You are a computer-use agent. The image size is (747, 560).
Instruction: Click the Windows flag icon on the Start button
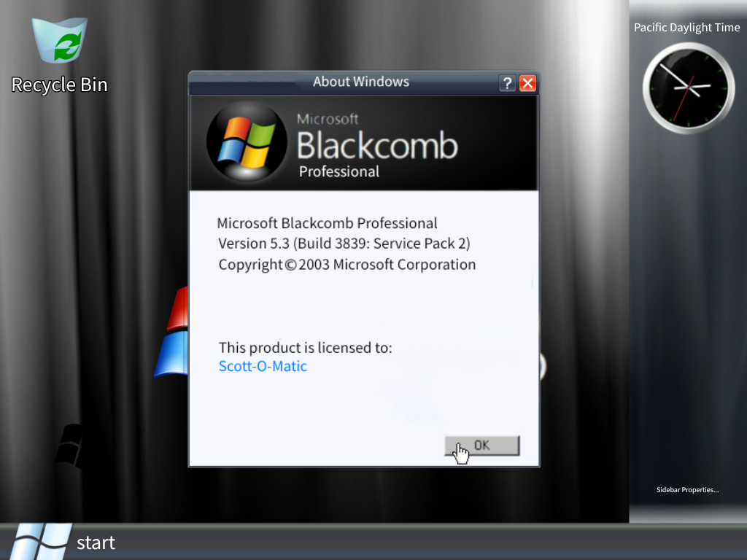pos(40,540)
